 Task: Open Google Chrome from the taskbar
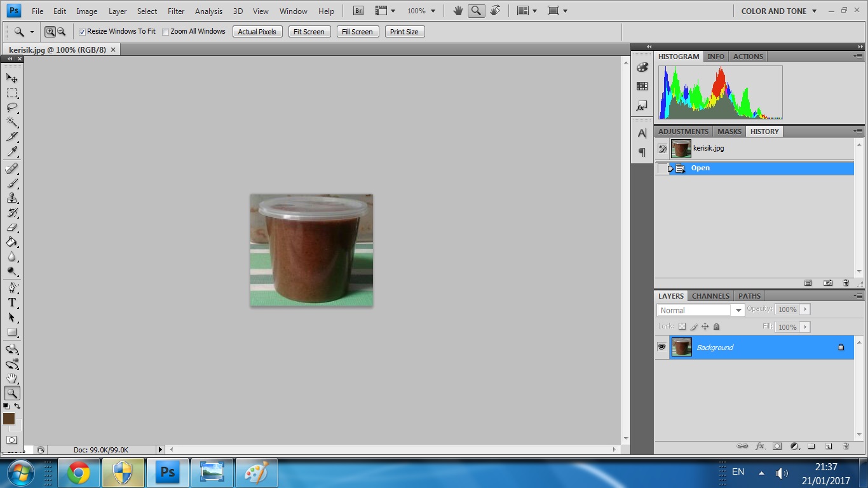pyautogui.click(x=79, y=473)
